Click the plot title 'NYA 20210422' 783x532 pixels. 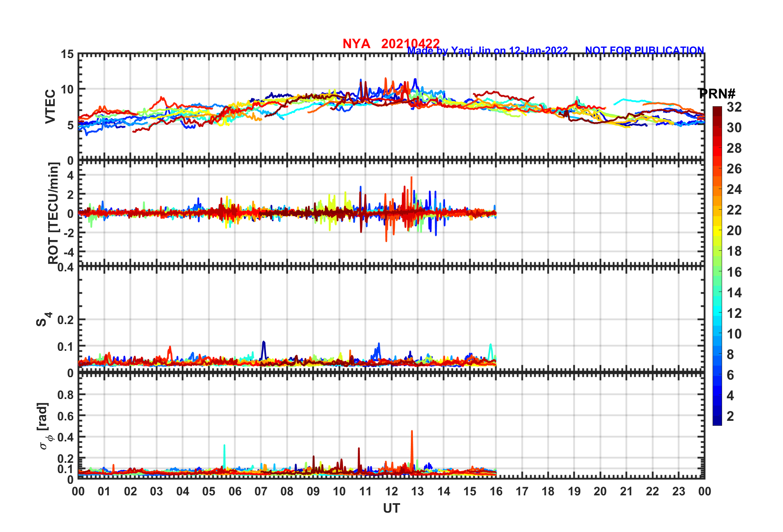pos(391,43)
